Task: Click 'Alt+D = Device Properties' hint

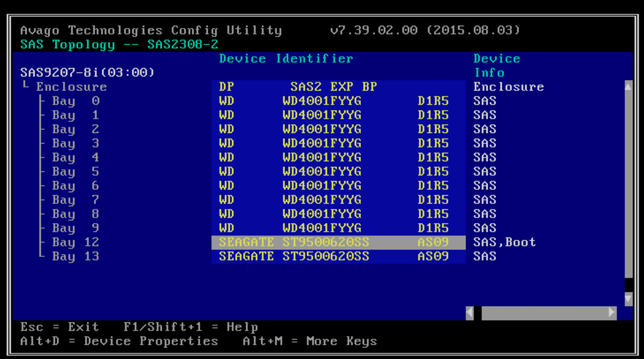Action: (119, 341)
